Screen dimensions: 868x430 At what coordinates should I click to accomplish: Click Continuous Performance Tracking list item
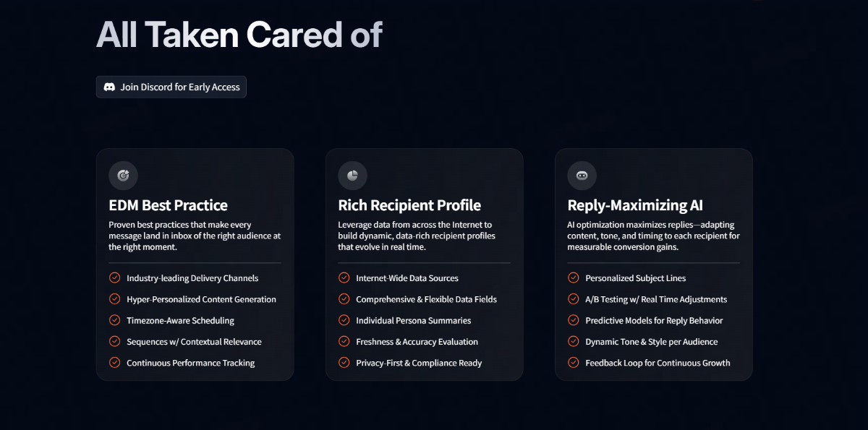[x=190, y=363]
